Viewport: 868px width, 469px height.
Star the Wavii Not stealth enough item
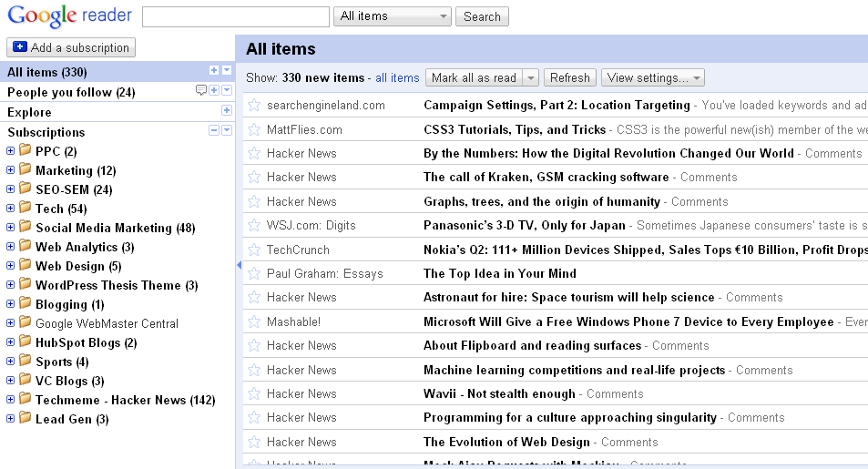(x=254, y=393)
